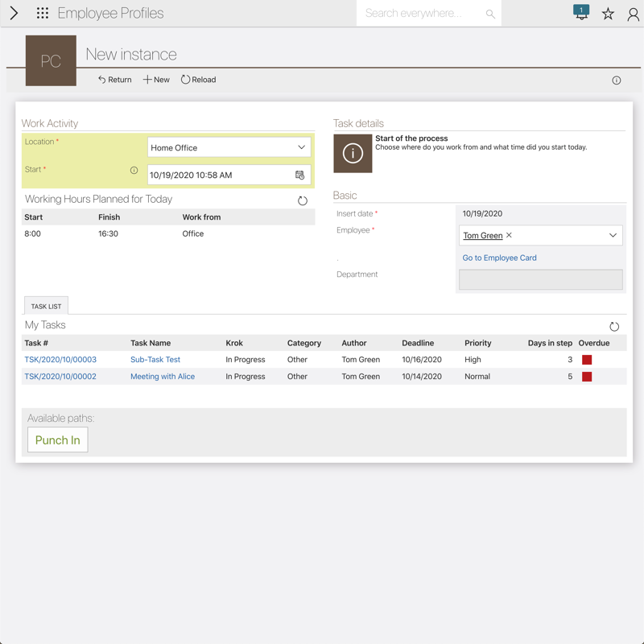Screen dimensions: 644x644
Task: Refresh the My Tasks list
Action: tap(614, 326)
